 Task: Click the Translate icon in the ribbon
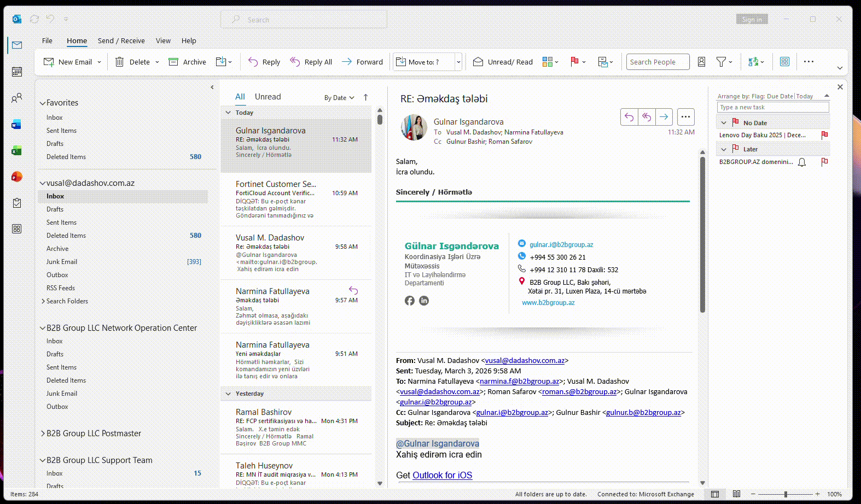click(754, 62)
